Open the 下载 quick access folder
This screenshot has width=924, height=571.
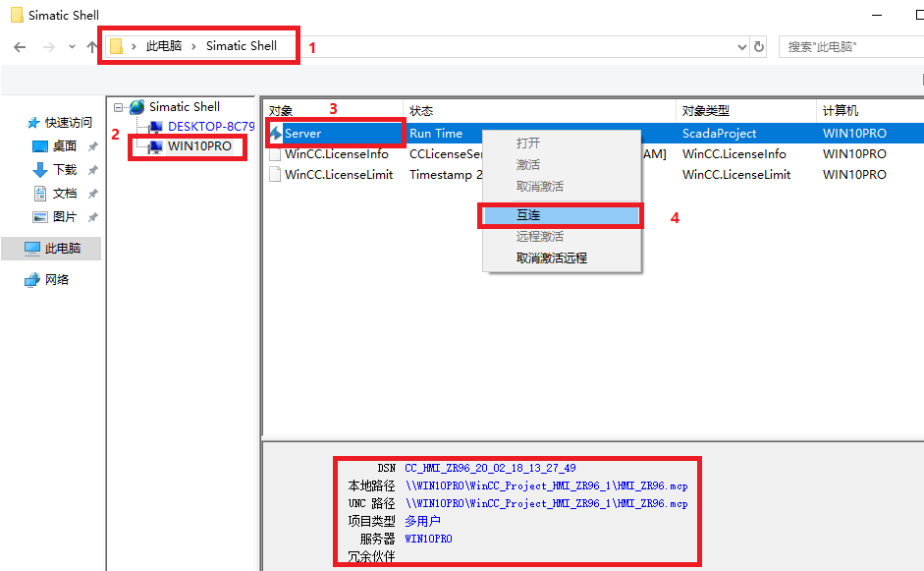[65, 169]
